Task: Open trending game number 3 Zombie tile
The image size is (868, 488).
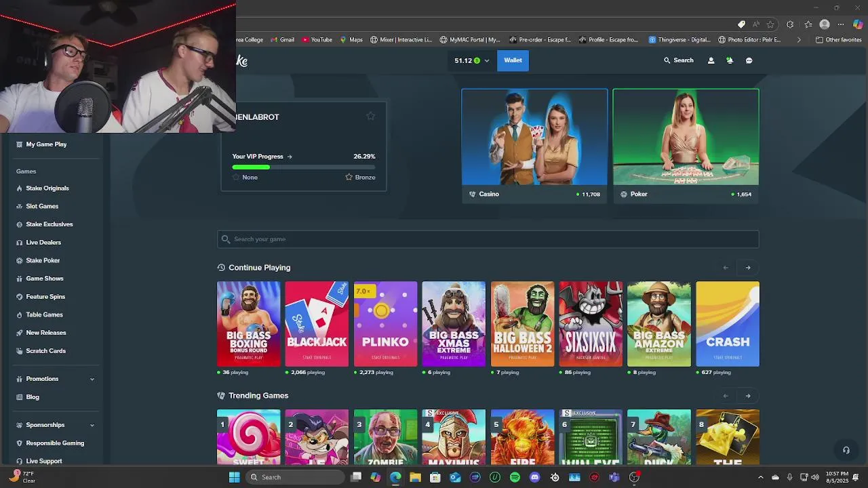Action: pyautogui.click(x=385, y=437)
